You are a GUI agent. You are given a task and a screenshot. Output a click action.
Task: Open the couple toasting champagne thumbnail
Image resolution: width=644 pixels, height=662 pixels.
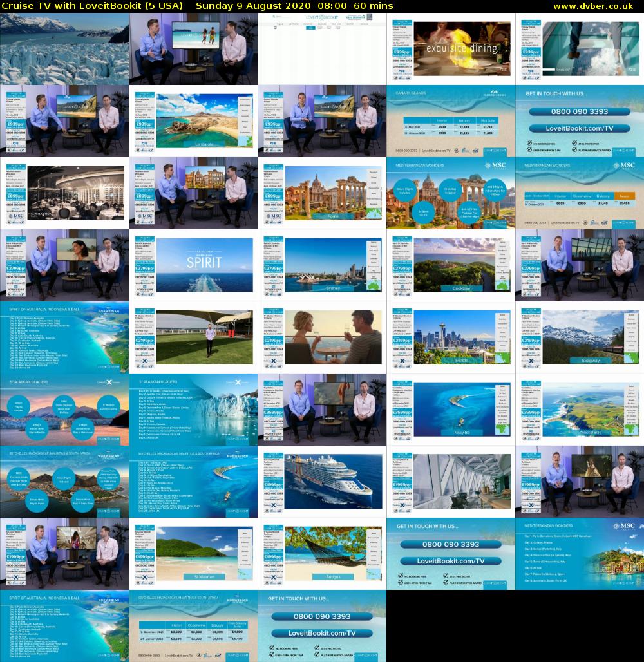(322, 337)
